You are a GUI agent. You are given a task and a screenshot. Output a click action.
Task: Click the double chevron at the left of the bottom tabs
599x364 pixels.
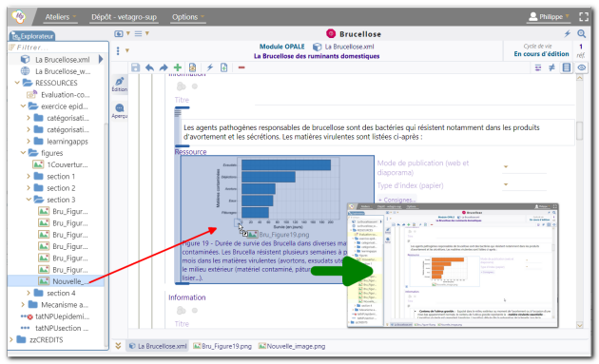[x=118, y=346]
